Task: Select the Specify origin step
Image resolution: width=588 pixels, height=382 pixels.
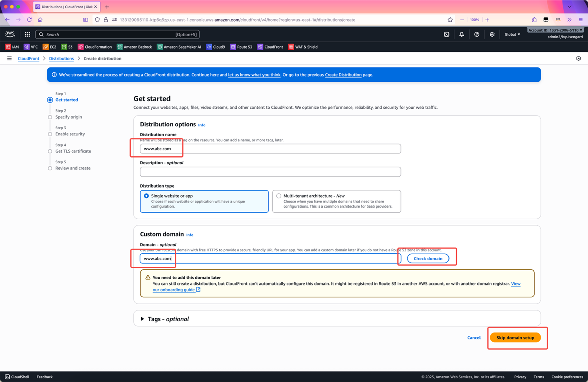Action: tap(68, 117)
